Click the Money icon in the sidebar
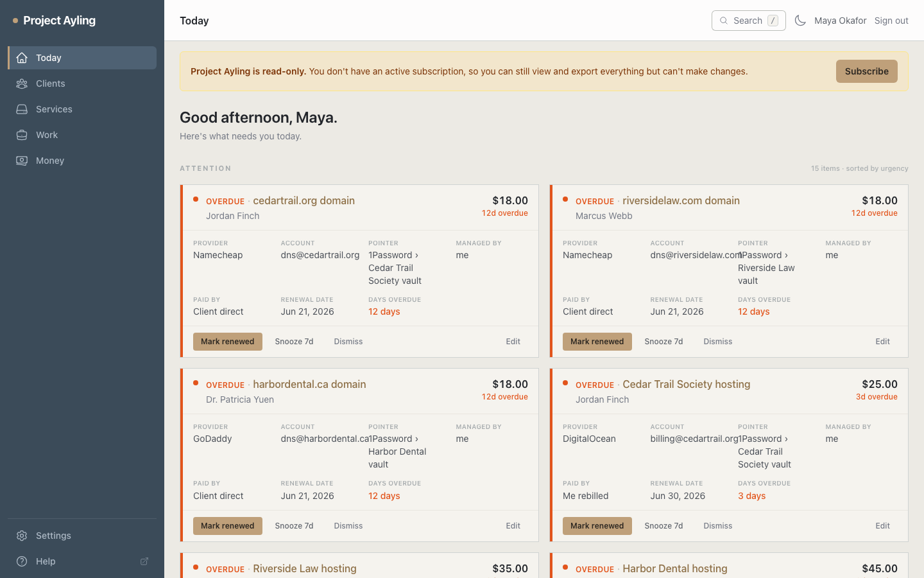This screenshot has width=924, height=578. pos(22,161)
